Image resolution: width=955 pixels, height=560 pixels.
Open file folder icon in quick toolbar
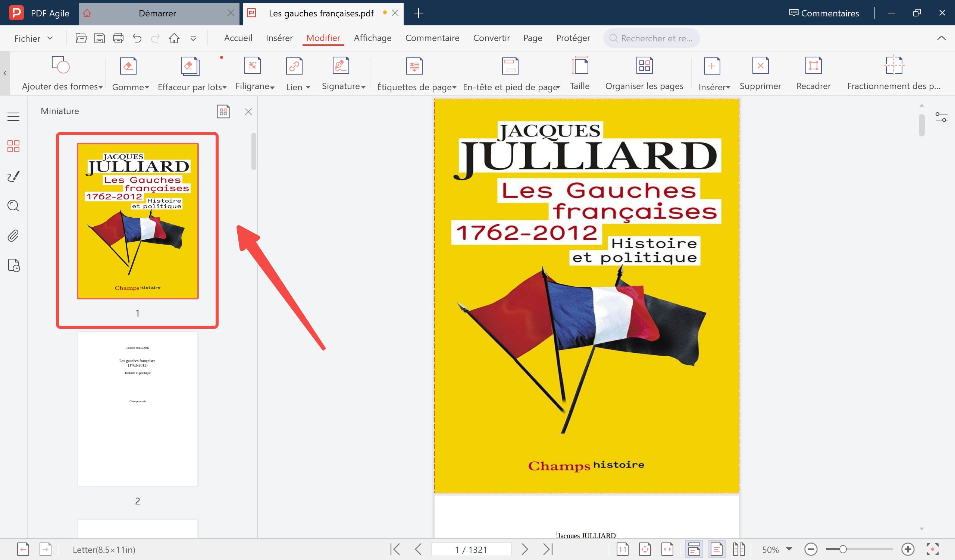coord(81,38)
